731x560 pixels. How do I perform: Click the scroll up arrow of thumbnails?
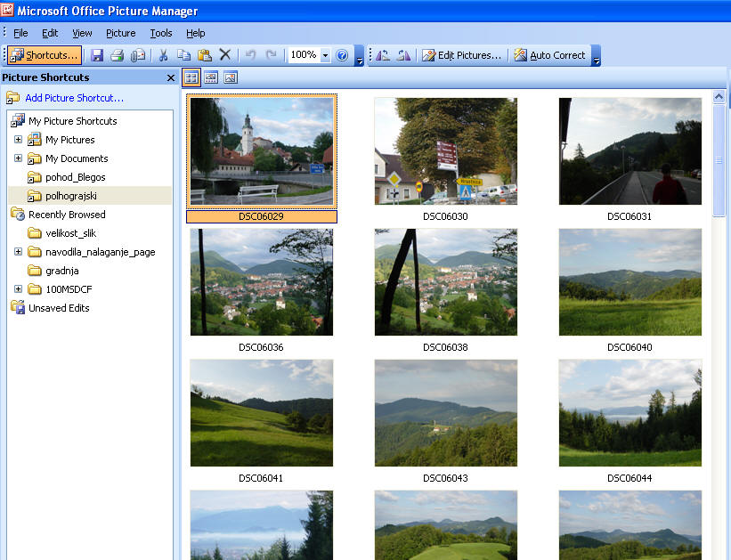[x=719, y=96]
